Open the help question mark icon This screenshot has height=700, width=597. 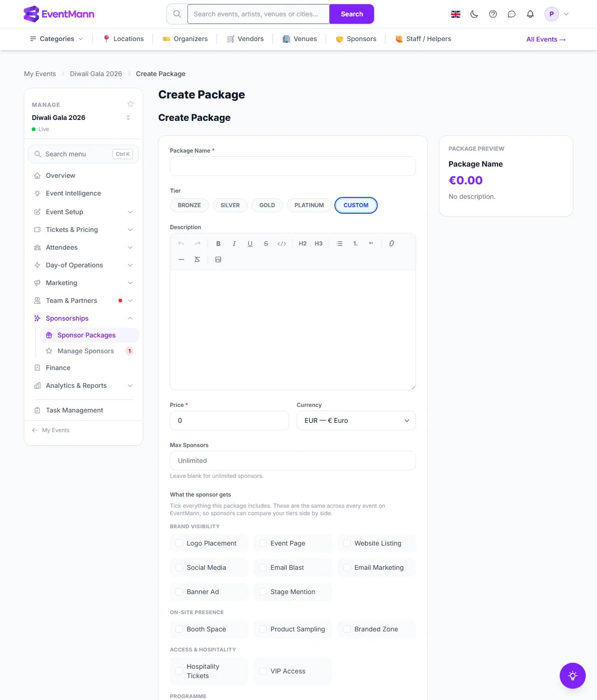click(x=493, y=14)
